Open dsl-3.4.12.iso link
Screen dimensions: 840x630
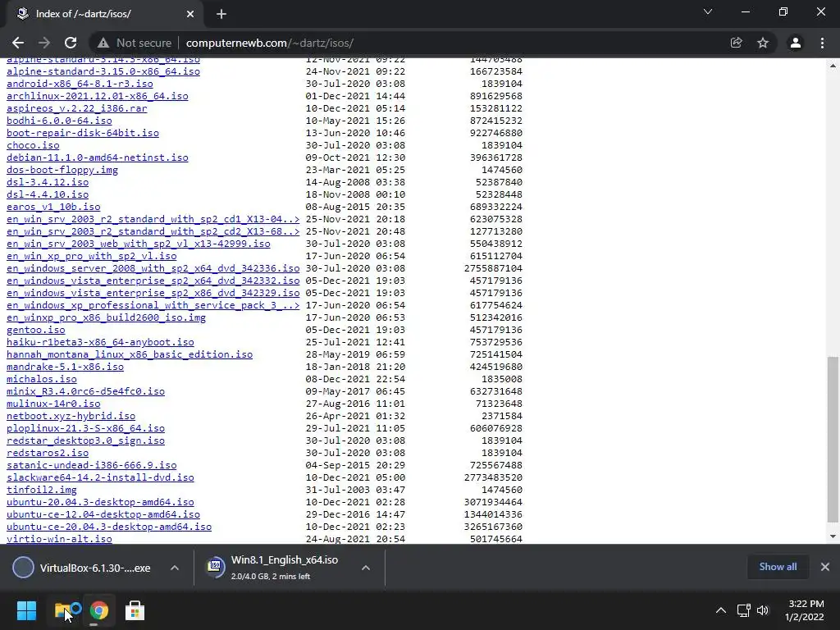(48, 182)
